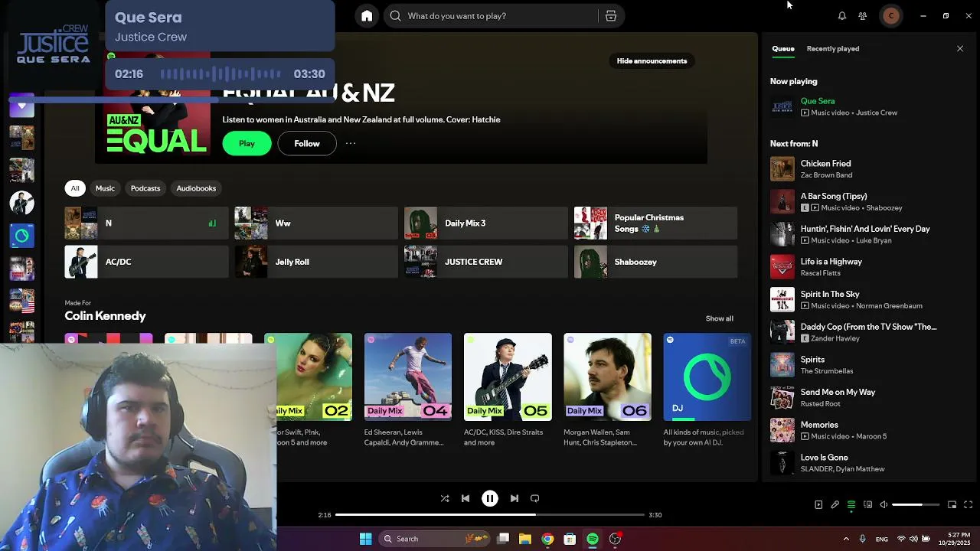Show lyrics with microphone icon

(x=835, y=505)
